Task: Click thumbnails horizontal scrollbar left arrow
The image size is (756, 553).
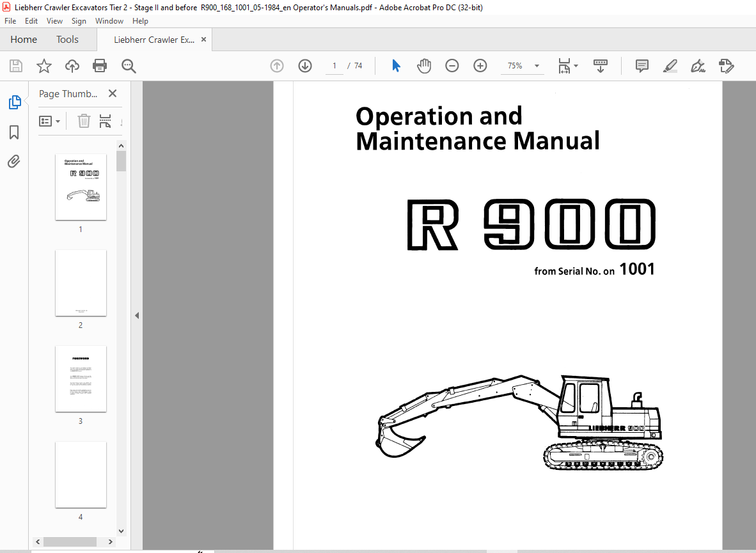Action: [38, 542]
